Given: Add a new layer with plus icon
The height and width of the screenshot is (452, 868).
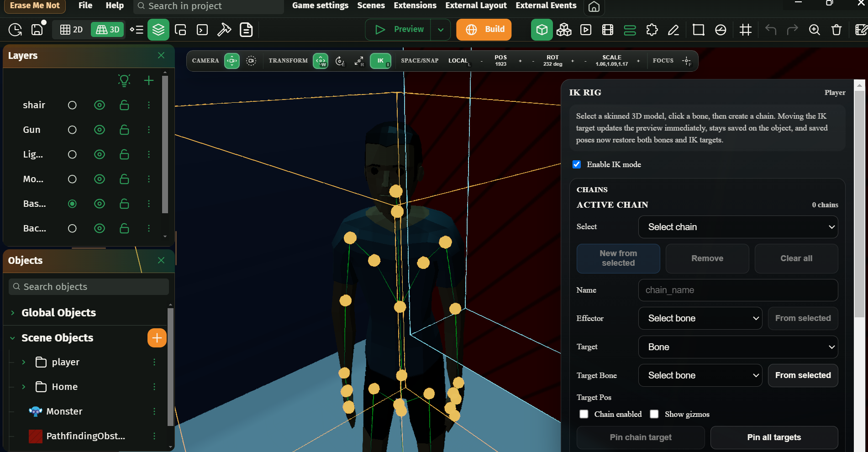Looking at the screenshot, I should (x=148, y=81).
